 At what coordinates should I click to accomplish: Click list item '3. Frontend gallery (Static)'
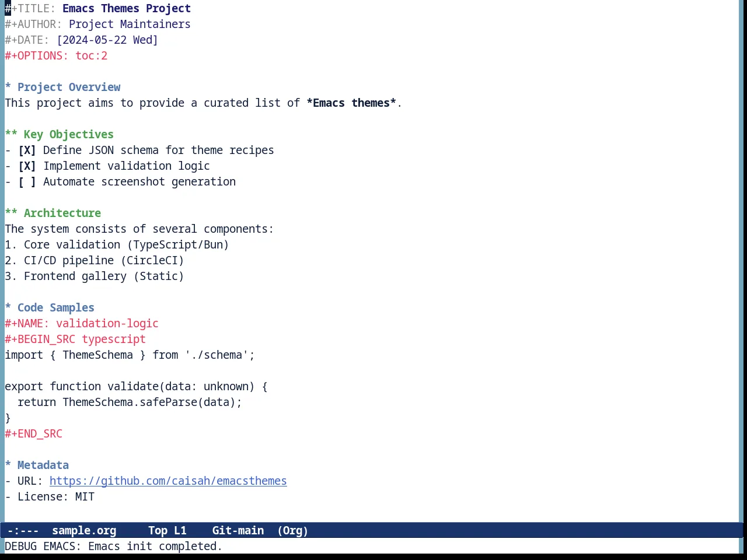click(x=95, y=276)
